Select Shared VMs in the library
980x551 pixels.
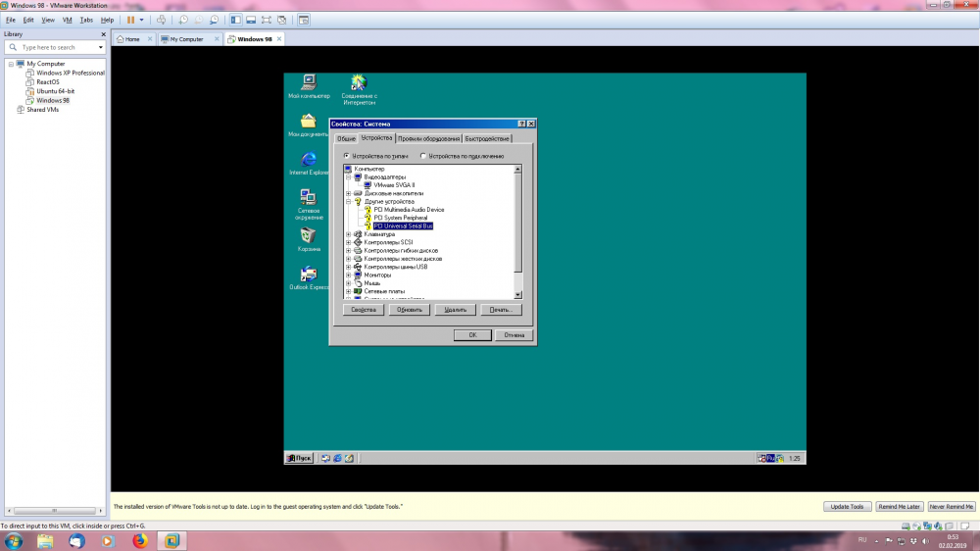42,110
